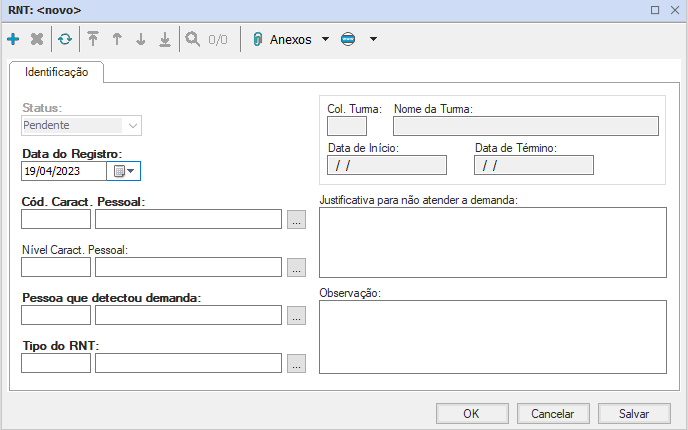Go to next record down arrow
688x430 pixels.
click(141, 40)
